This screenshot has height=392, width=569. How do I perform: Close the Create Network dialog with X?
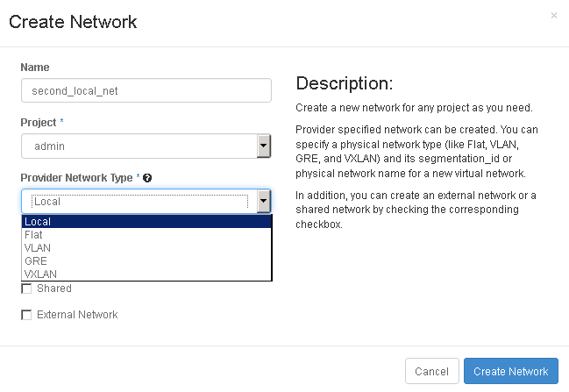click(x=553, y=16)
